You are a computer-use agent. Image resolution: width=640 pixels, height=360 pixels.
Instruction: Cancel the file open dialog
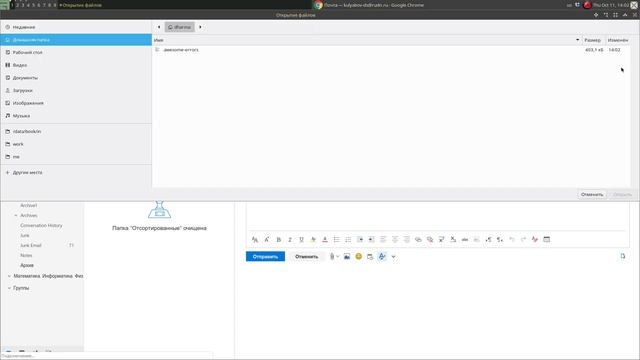coord(592,195)
